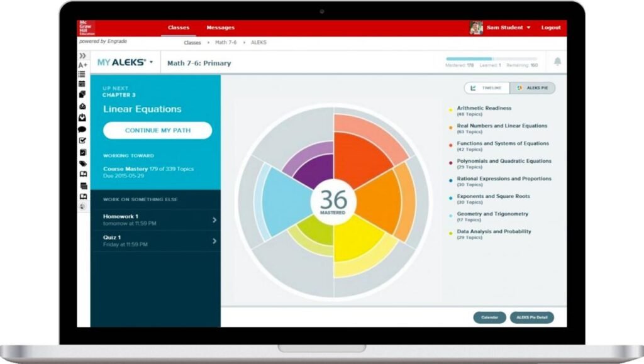The height and width of the screenshot is (364, 644).
Task: Click the bulleted list icon in sidebar
Action: pyautogui.click(x=82, y=74)
